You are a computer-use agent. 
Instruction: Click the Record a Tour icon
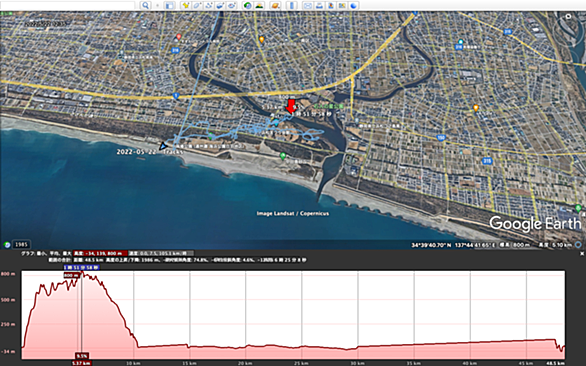(x=232, y=5)
